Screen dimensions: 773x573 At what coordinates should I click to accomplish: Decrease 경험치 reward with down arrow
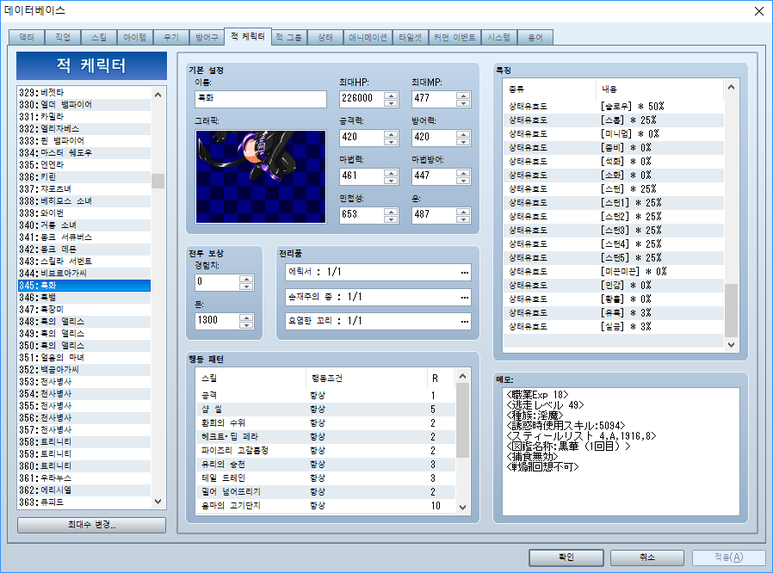pos(246,286)
